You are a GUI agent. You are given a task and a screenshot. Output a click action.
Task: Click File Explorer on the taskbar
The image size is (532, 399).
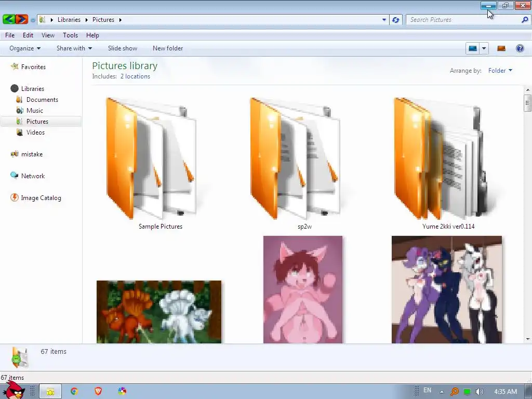[x=50, y=392]
